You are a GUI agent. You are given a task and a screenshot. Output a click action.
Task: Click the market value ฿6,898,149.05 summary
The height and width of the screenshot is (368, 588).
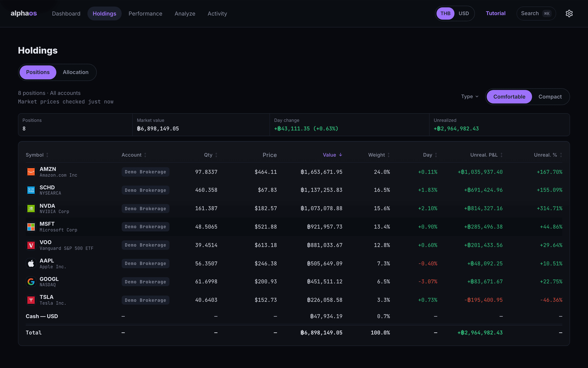[x=158, y=129]
